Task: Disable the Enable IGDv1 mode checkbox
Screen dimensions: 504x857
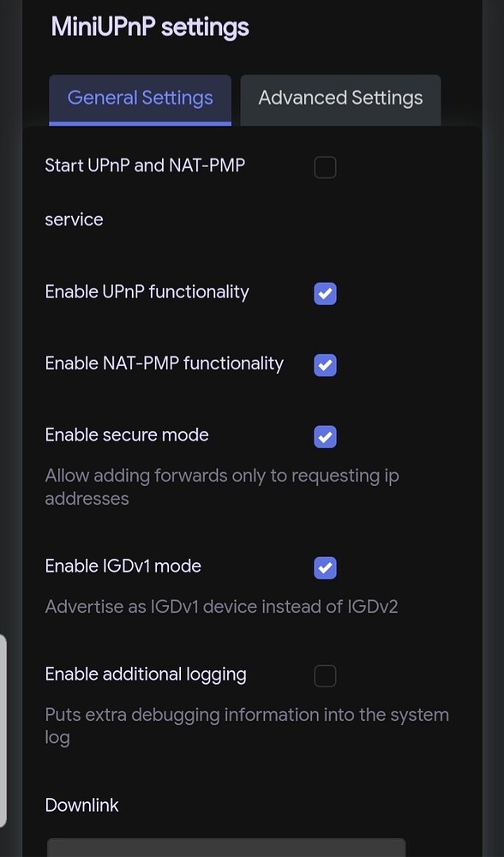Action: (325, 567)
